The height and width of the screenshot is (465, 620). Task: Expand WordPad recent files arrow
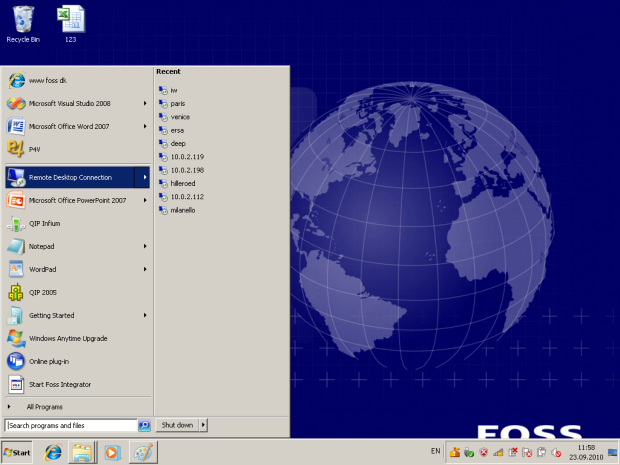pos(145,269)
